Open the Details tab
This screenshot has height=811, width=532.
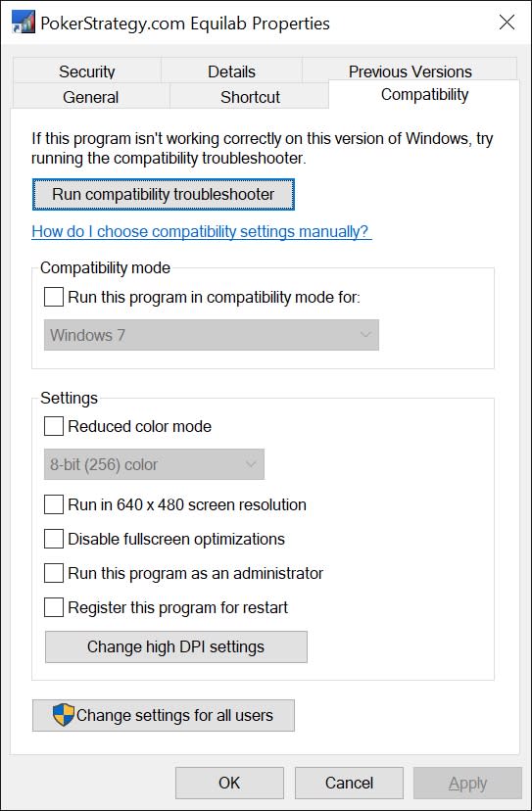tap(231, 71)
